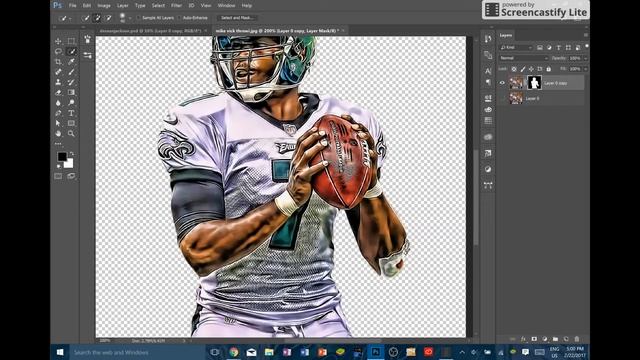Switch to the first document tab
Screen dimensions: 640x360
(151, 31)
